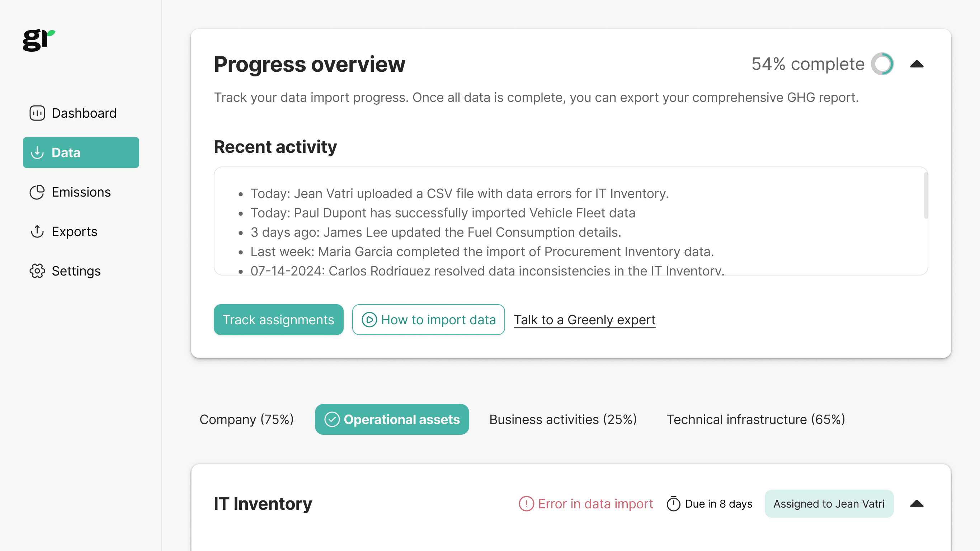Click the Dashboard chart icon in sidebar
The height and width of the screenshot is (551, 980).
tap(37, 113)
